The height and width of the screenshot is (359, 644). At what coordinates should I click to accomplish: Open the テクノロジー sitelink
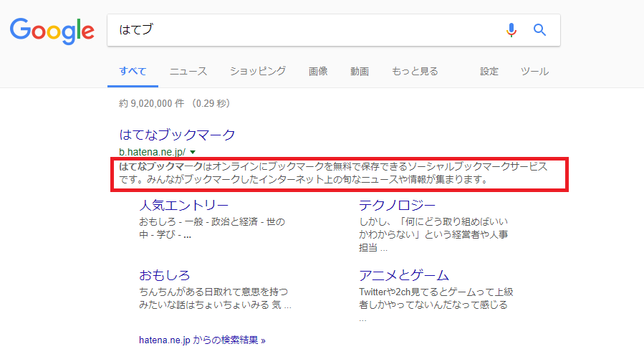tap(397, 204)
